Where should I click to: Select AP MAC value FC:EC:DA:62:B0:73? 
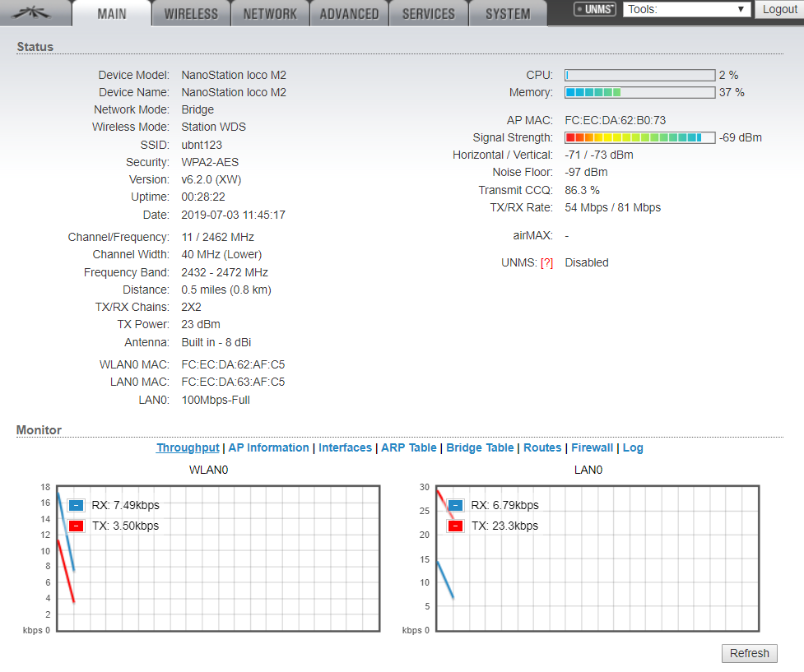616,120
